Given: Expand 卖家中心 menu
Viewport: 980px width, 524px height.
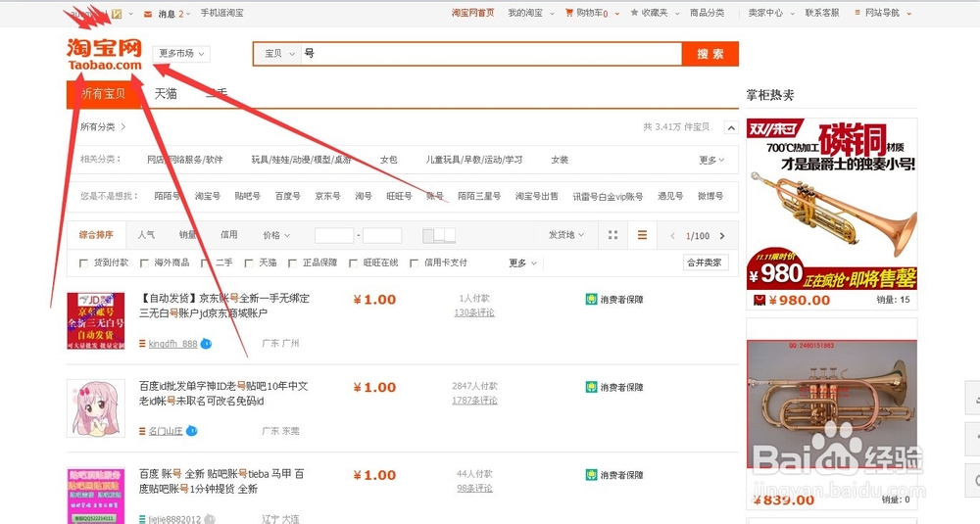Looking at the screenshot, I should pyautogui.click(x=771, y=13).
